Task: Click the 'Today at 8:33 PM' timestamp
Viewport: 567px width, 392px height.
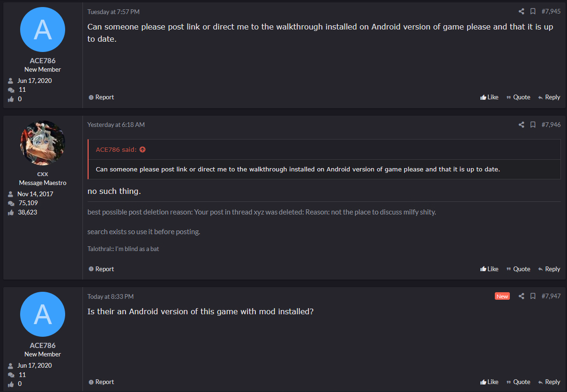Action: pos(111,296)
